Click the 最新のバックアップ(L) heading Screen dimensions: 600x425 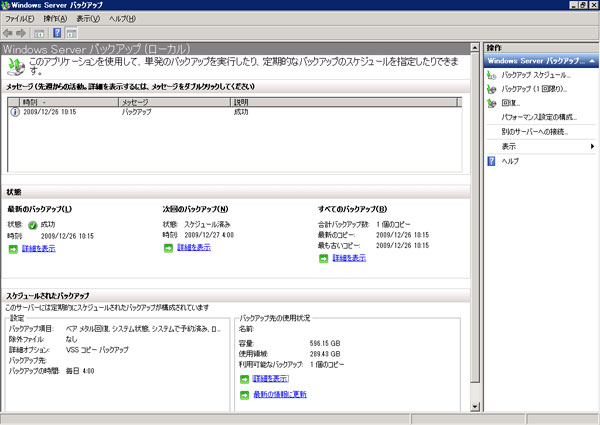[39, 209]
